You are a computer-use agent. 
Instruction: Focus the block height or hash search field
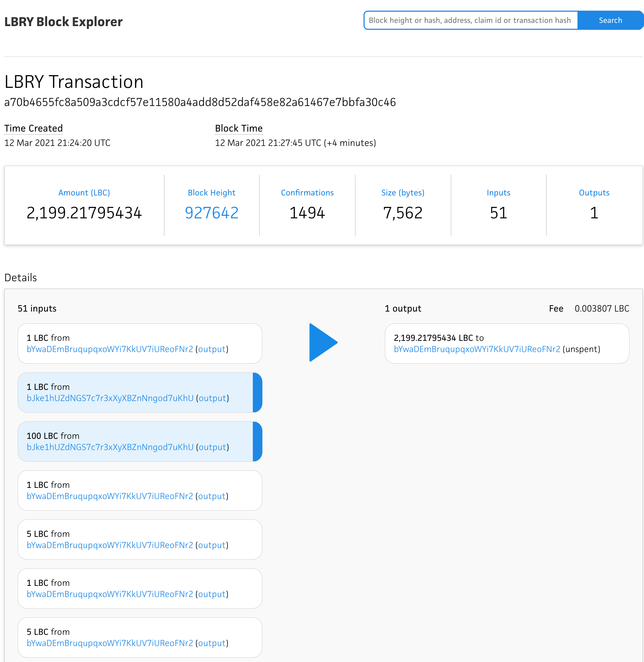click(470, 20)
